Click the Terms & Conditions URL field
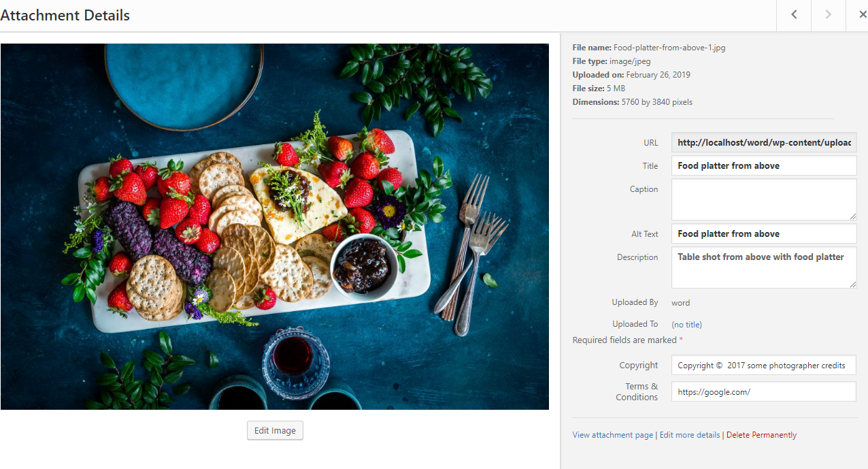The width and height of the screenshot is (868, 469). (764, 391)
